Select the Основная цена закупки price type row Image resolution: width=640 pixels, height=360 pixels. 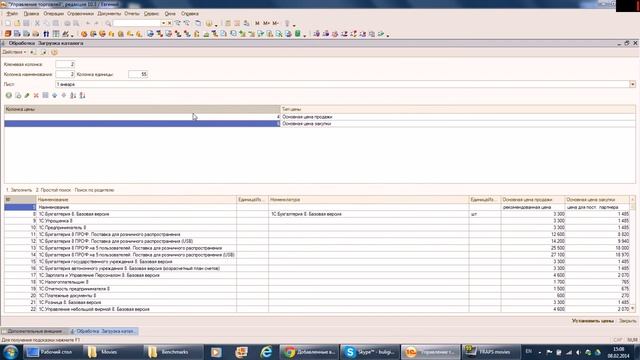tap(320, 124)
